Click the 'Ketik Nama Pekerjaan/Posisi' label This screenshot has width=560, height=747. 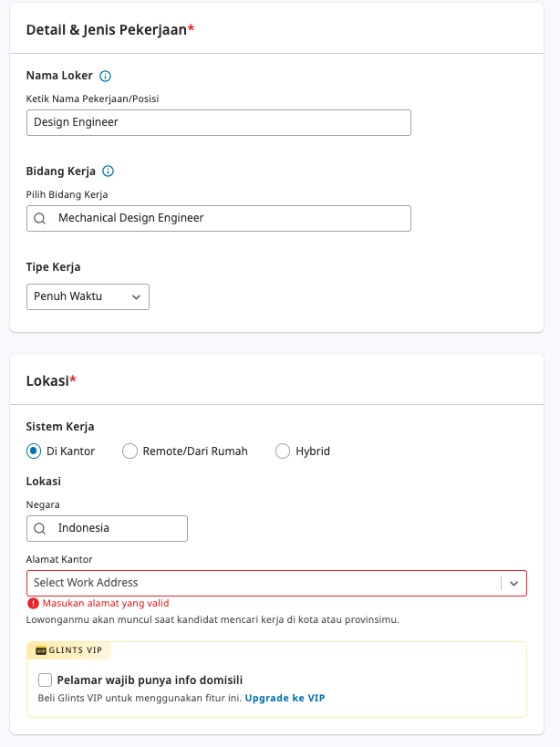coord(92,99)
